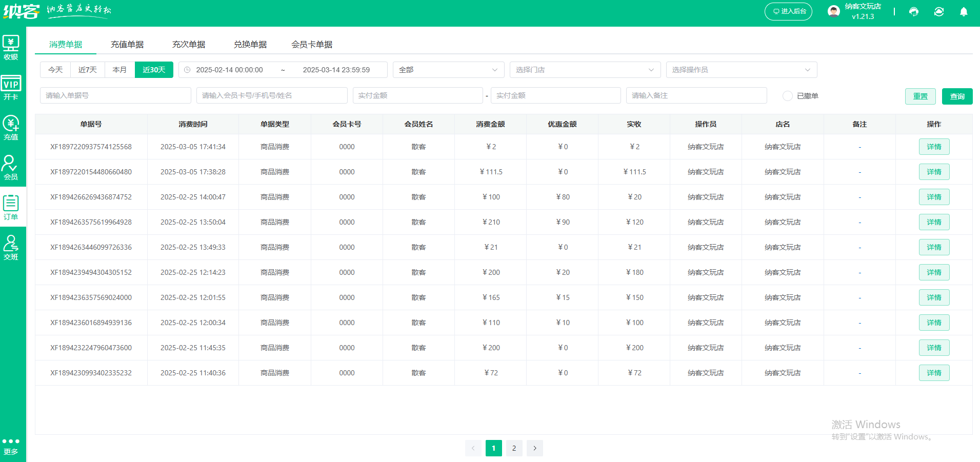Open the customer service headset icon
Viewport: 980px width, 462px height.
[914, 11]
